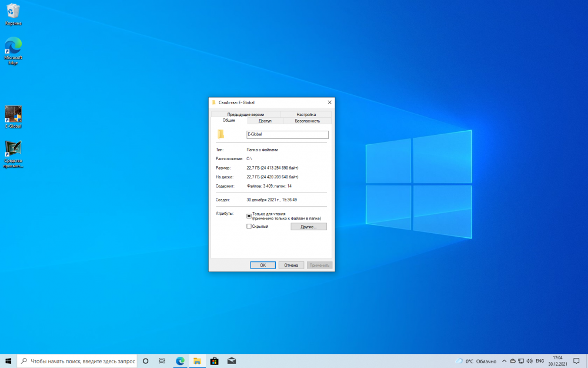Click the "Отмена" button
This screenshot has width=588, height=368.
click(x=291, y=265)
